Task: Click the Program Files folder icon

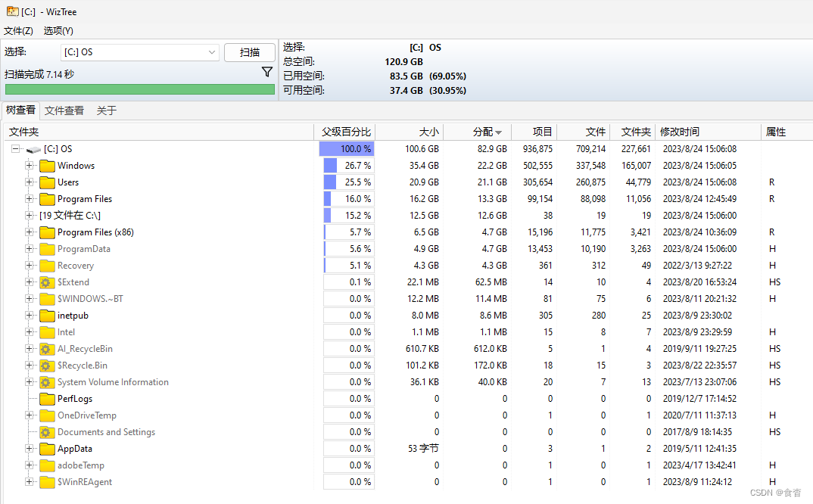Action: pos(47,199)
